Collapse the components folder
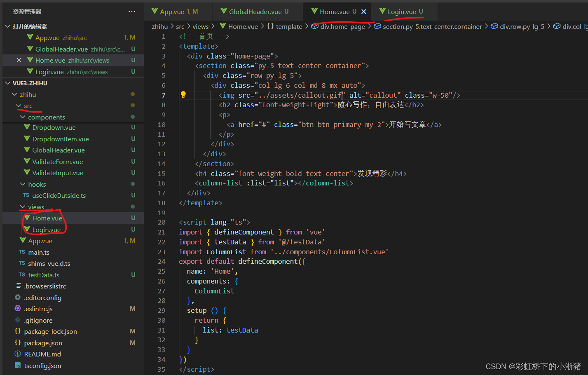This screenshot has height=375, width=588. tap(23, 117)
